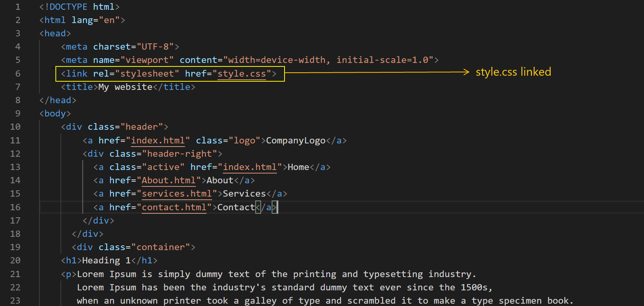Click the class="active" attribute
Viewport: 644px width, 306px height.
[147, 167]
